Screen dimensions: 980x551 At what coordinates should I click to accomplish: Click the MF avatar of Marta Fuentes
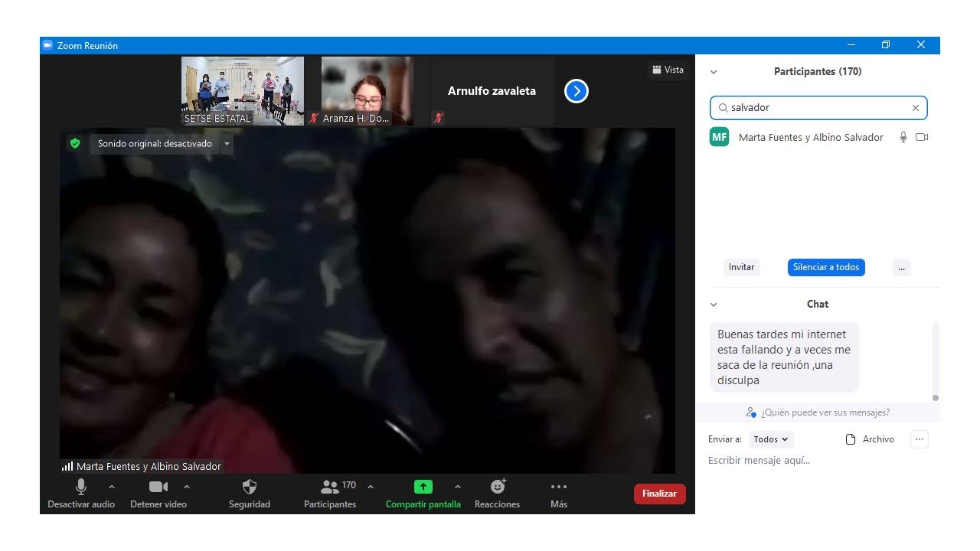719,137
